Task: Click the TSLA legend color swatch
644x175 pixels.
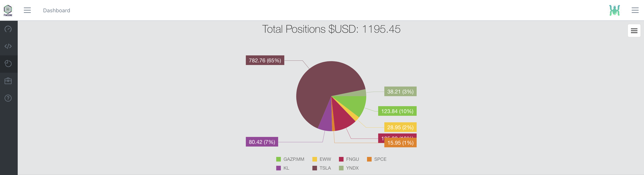Action: (x=314, y=168)
